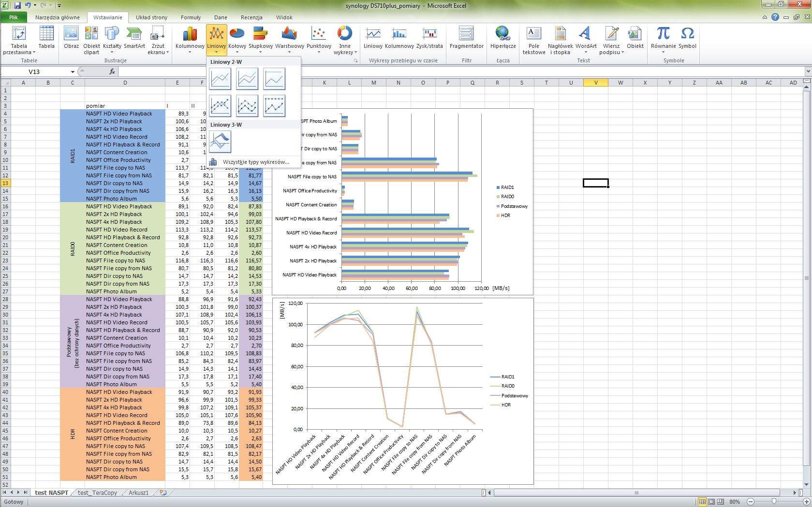
Task: Open Excel help question mark icon
Action: coord(775,17)
